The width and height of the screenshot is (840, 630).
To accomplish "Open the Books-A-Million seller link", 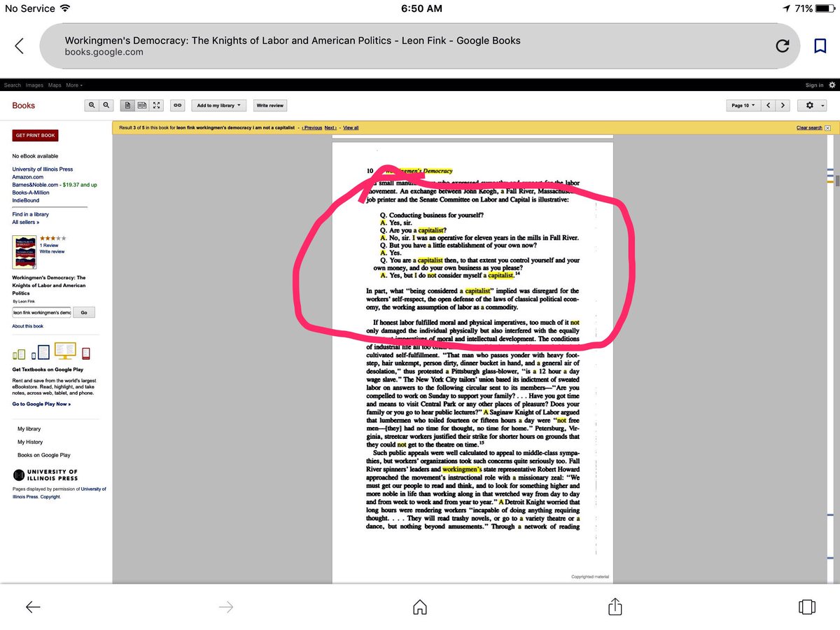I will click(x=31, y=192).
